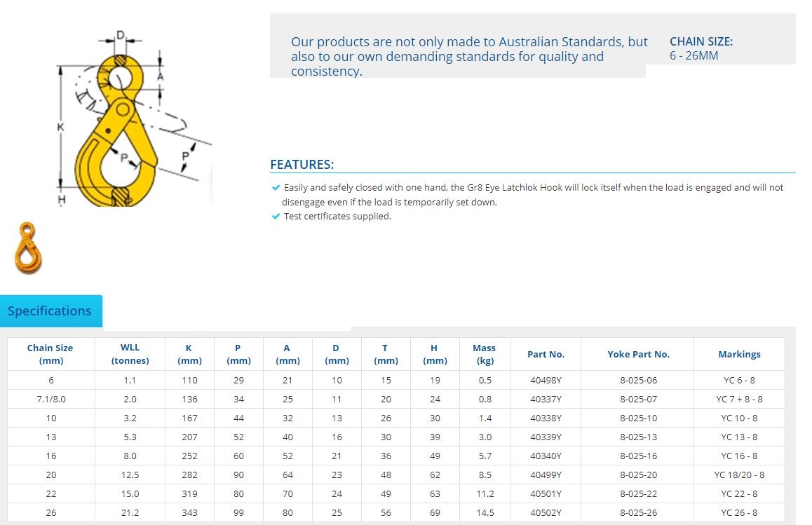Click yoke part number 8-025-20
The image size is (812, 525).
point(638,475)
